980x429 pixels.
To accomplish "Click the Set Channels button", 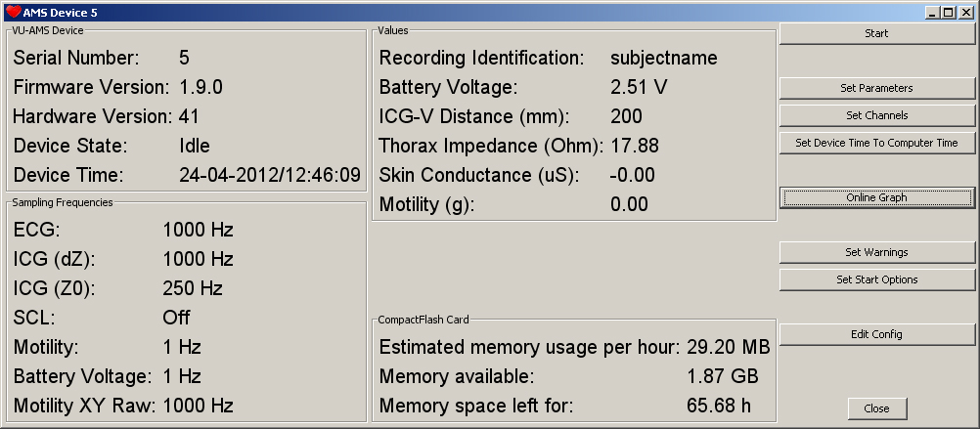I will pos(876,115).
